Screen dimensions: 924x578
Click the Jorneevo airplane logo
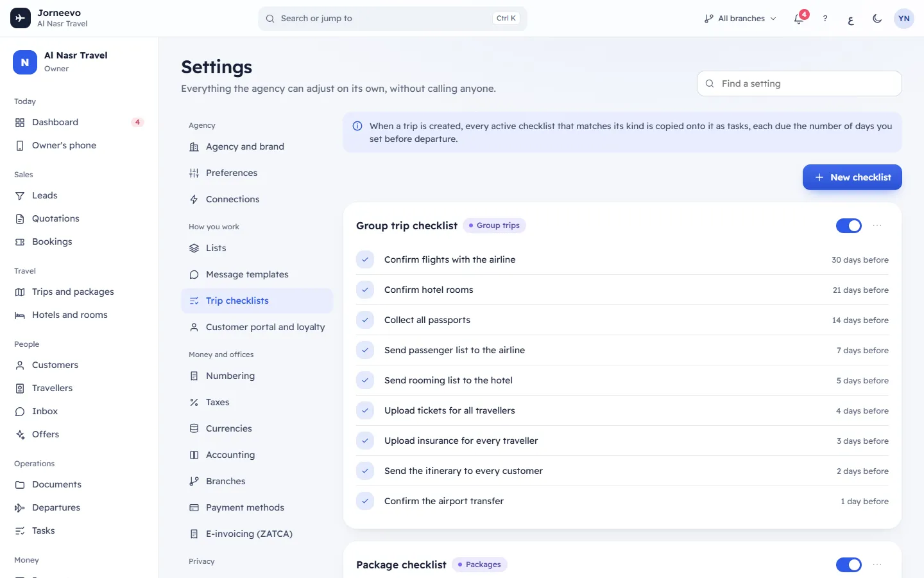click(x=21, y=18)
